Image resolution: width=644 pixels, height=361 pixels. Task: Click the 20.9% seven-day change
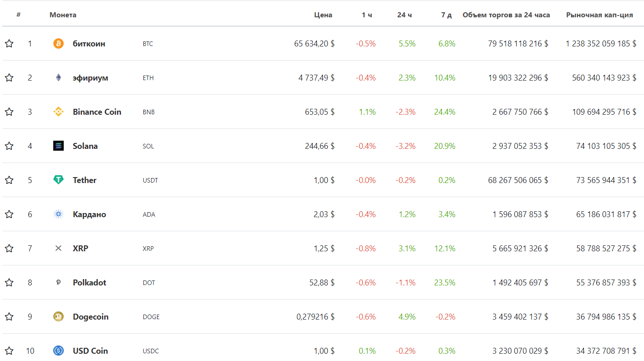pyautogui.click(x=445, y=146)
